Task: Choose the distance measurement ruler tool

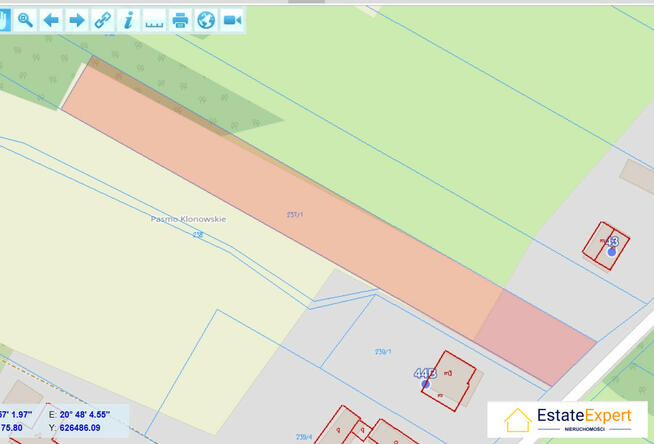Action: [154, 20]
